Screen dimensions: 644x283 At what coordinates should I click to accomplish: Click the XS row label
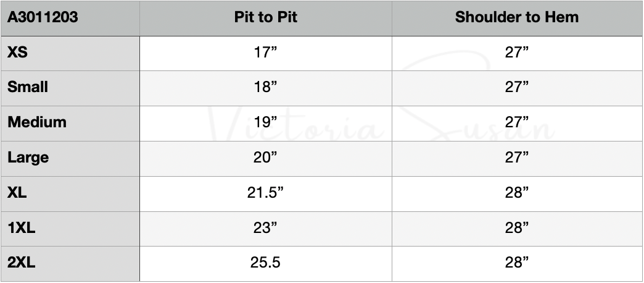pos(17,53)
